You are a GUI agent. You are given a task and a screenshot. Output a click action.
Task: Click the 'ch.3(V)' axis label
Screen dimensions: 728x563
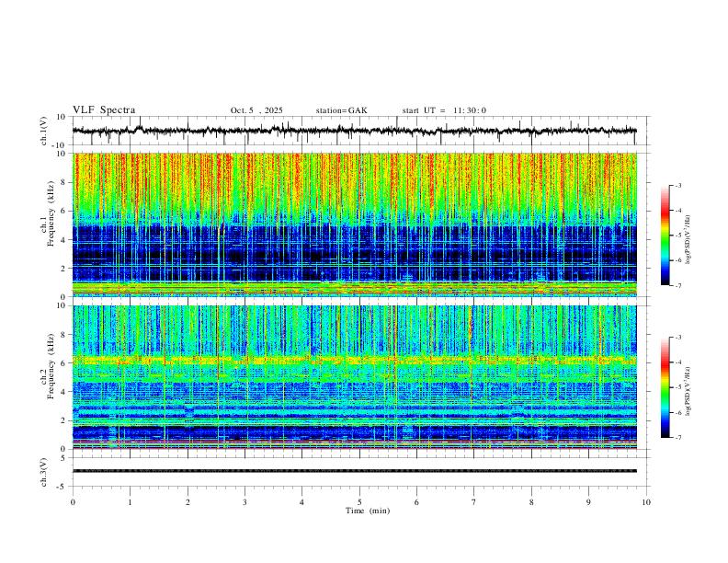(x=44, y=472)
